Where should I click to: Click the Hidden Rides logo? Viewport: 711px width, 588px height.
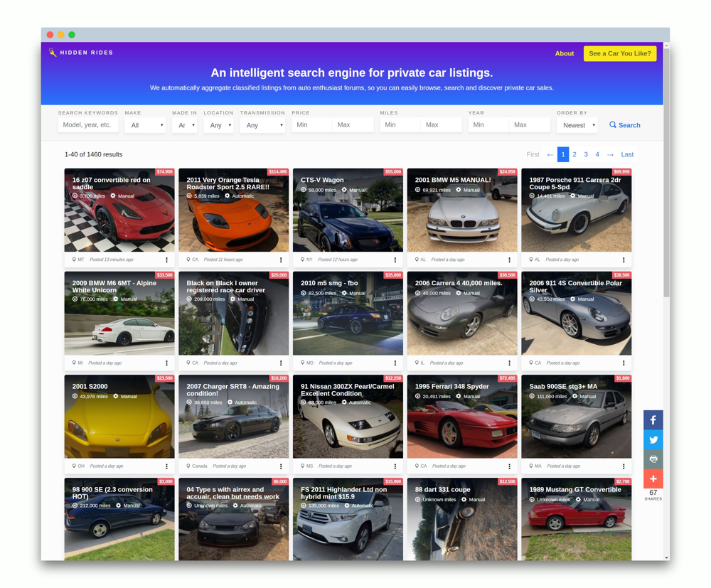point(81,53)
